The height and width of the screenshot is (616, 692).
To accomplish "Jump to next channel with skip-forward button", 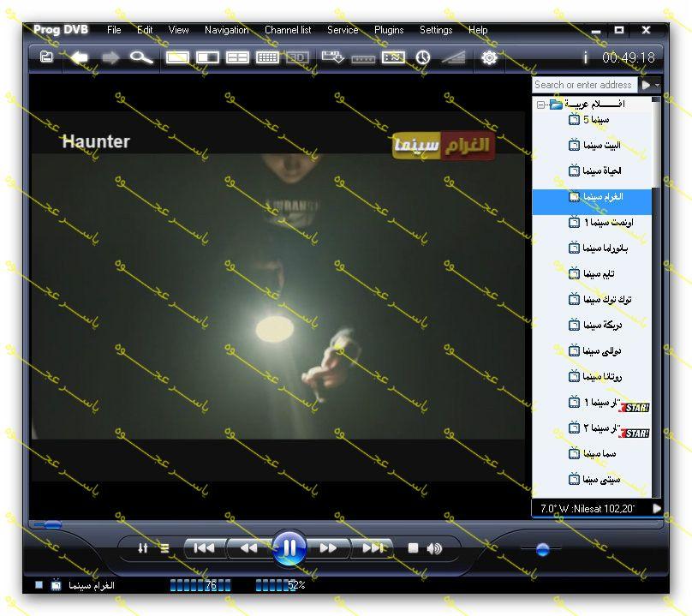I will pos(372,548).
